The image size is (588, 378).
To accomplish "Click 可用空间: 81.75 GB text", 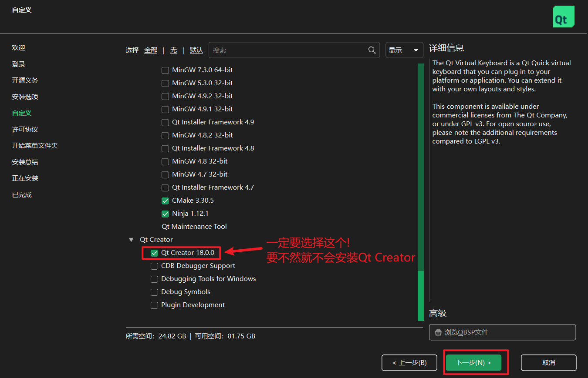I will tap(225, 336).
